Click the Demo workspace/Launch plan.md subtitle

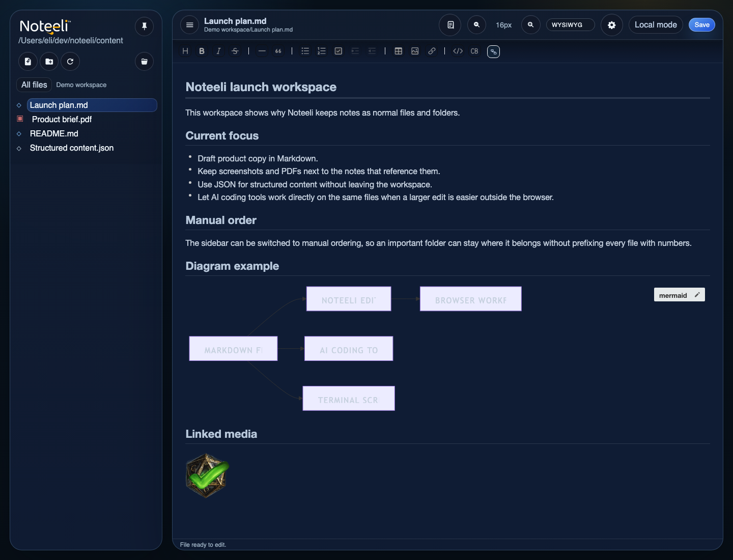click(x=248, y=30)
